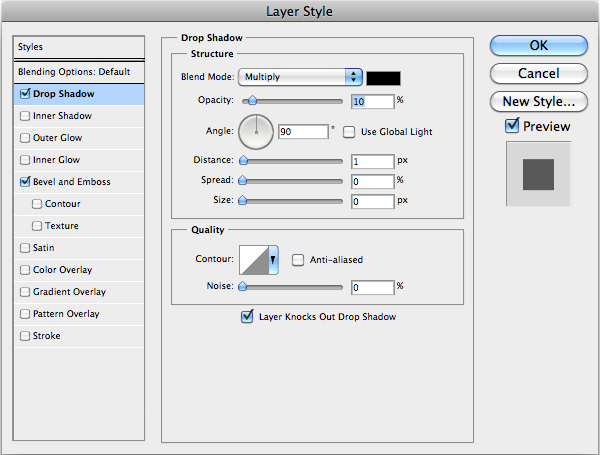Viewport: 600px width, 455px height.
Task: Click the Noise slider handle
Action: tap(242, 286)
